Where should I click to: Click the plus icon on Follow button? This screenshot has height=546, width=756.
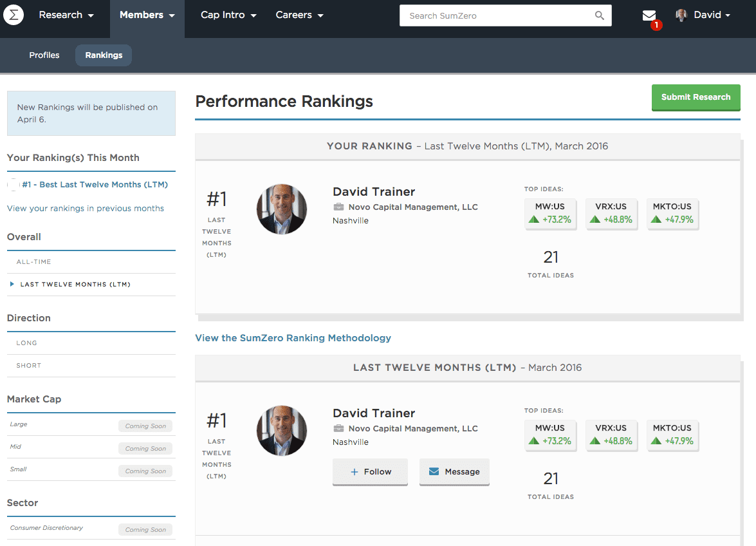(355, 472)
